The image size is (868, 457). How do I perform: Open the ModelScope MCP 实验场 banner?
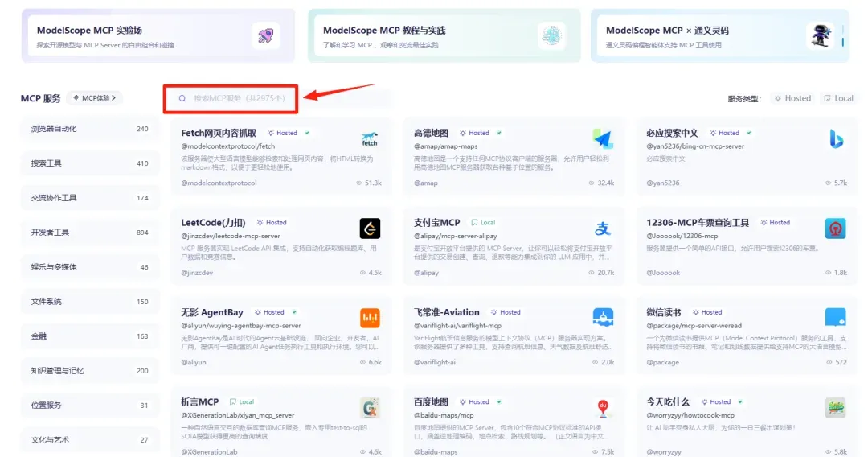pyautogui.click(x=158, y=36)
